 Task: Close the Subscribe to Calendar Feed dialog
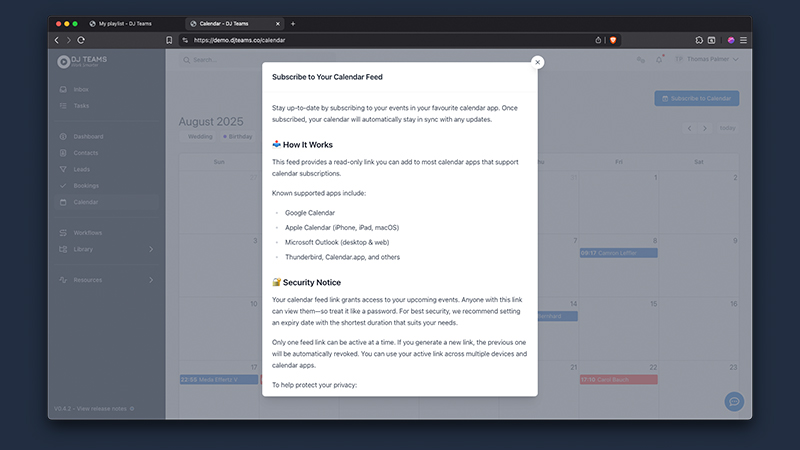click(x=538, y=62)
